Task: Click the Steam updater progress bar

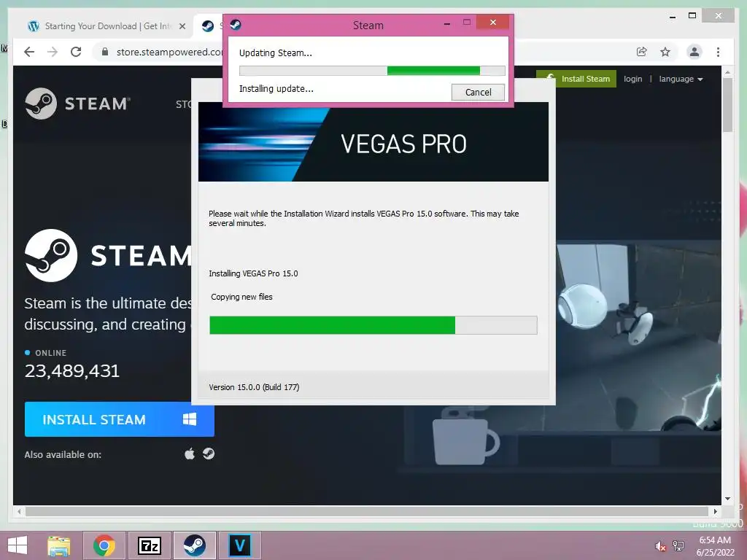Action: pyautogui.click(x=372, y=71)
